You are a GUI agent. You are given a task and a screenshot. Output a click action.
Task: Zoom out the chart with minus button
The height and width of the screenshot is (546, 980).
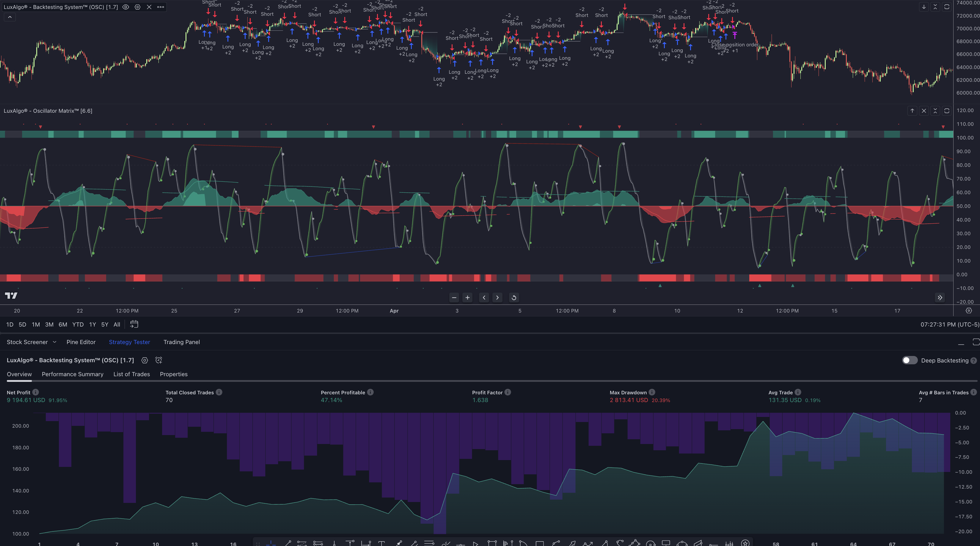pyautogui.click(x=454, y=298)
